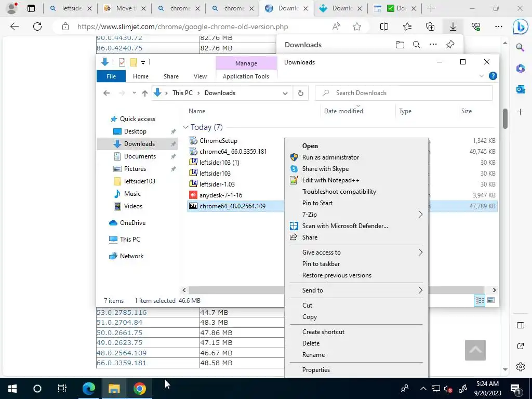Image resolution: width=532 pixels, height=399 pixels.
Task: Click new folder quick access toolbar icon
Action: pyautogui.click(x=134, y=62)
